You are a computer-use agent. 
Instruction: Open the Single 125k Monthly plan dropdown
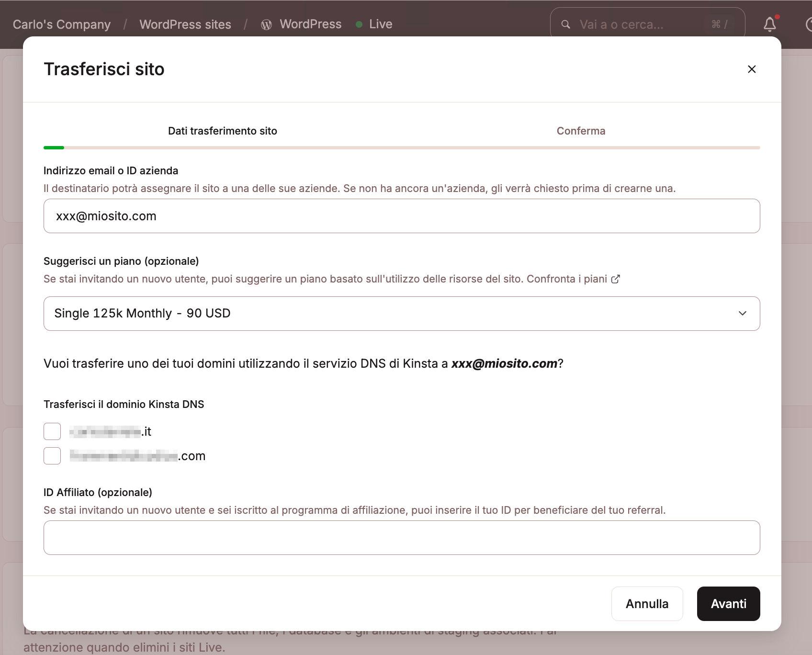click(401, 314)
